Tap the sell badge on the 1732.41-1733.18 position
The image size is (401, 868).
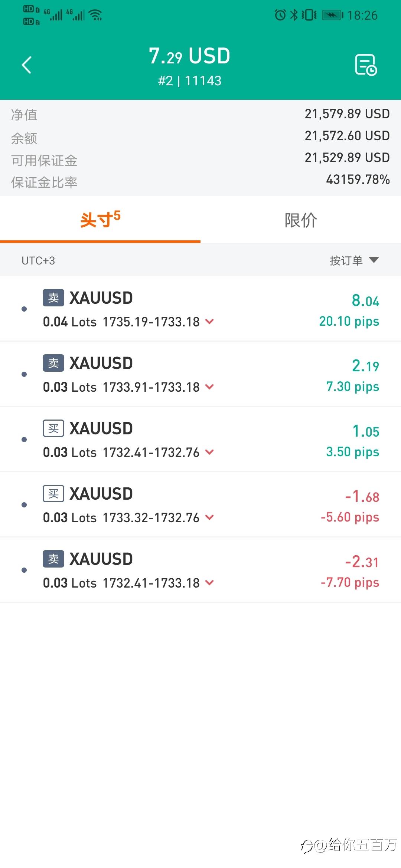point(53,559)
